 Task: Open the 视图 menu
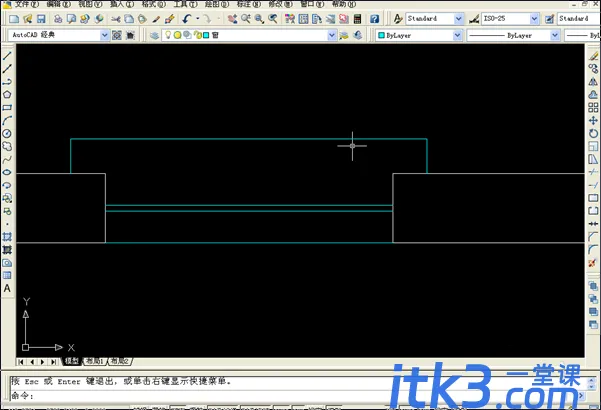(x=90, y=4)
